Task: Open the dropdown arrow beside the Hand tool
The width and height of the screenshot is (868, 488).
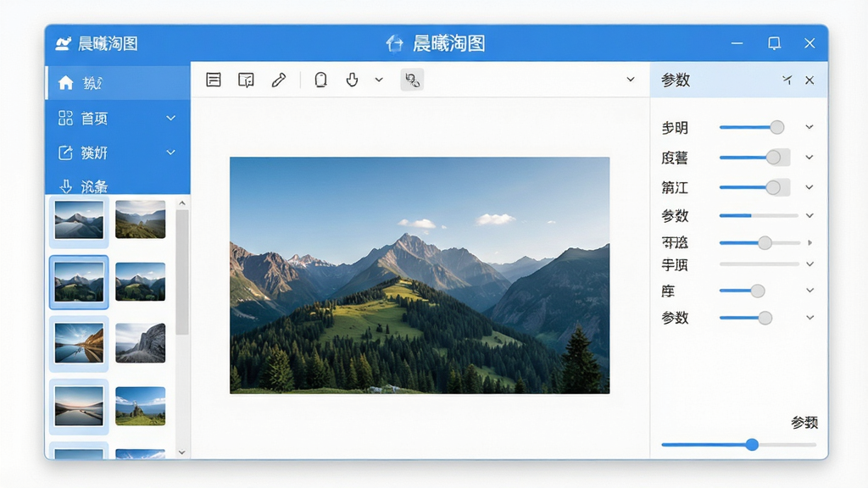Action: click(x=379, y=80)
